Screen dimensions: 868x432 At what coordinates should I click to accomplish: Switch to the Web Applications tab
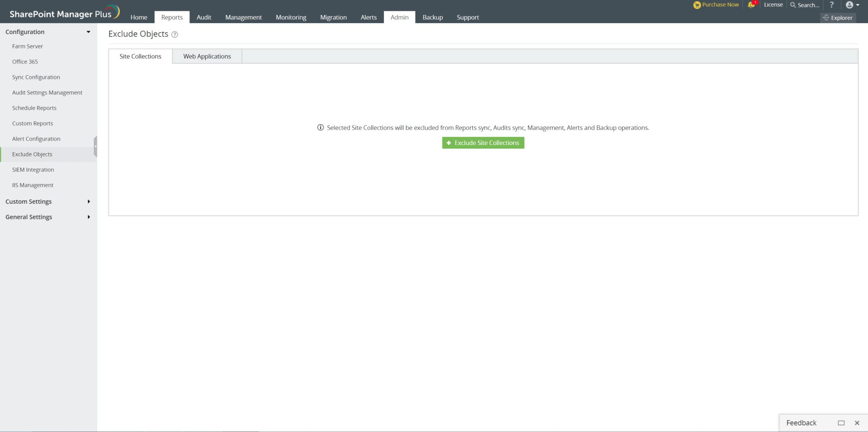[x=207, y=56]
